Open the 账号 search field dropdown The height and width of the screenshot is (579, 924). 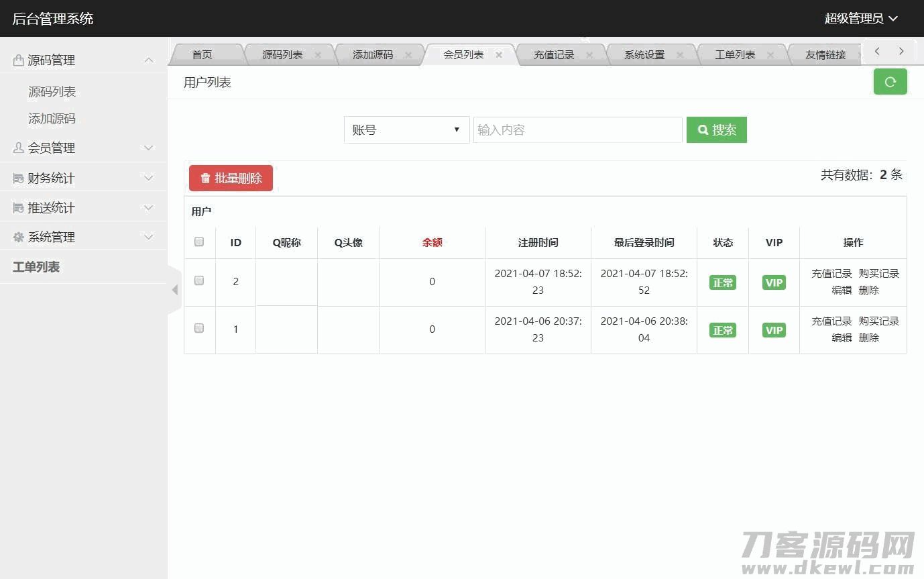(x=406, y=130)
